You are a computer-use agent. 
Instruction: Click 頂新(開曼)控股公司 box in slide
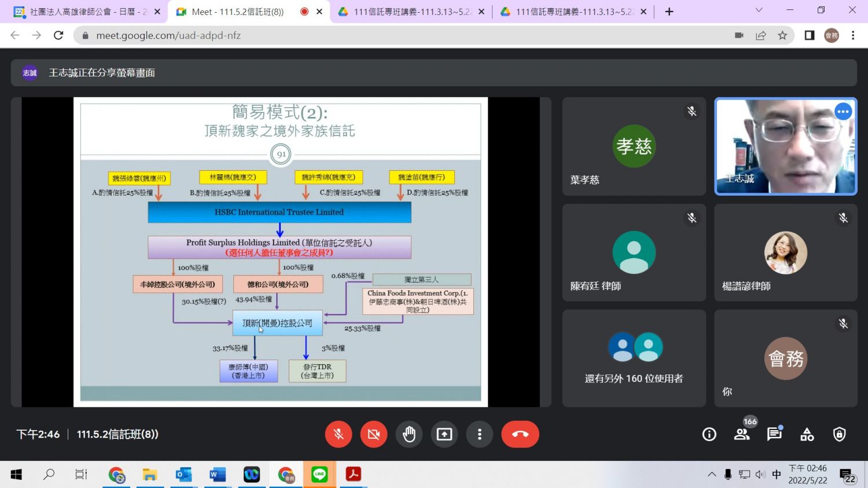point(277,323)
